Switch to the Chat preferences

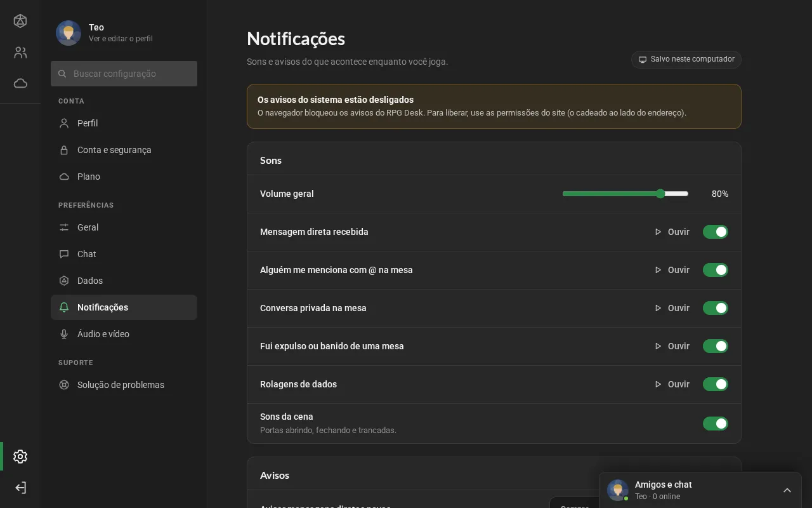point(124,254)
